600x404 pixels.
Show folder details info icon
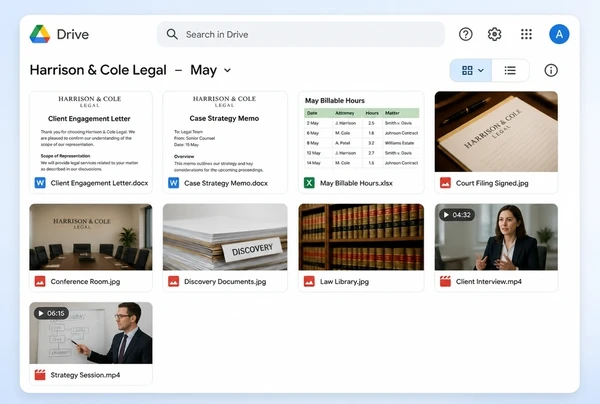click(551, 70)
